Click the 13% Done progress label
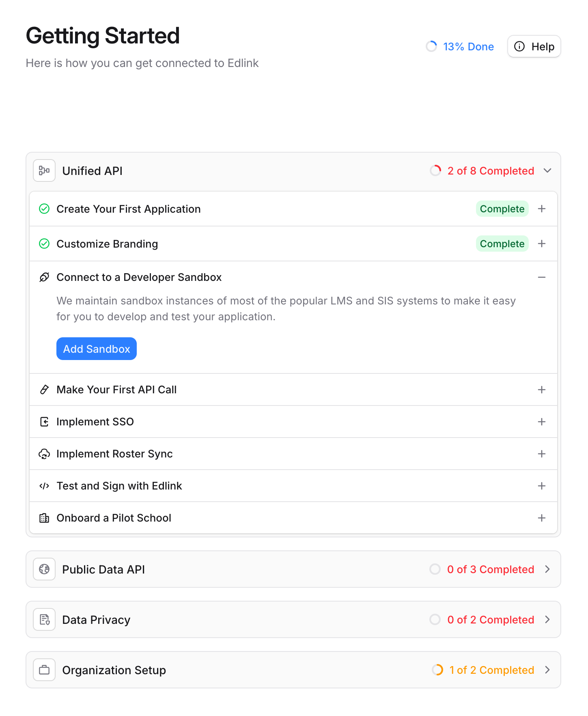This screenshot has width=588, height=716. [x=468, y=46]
